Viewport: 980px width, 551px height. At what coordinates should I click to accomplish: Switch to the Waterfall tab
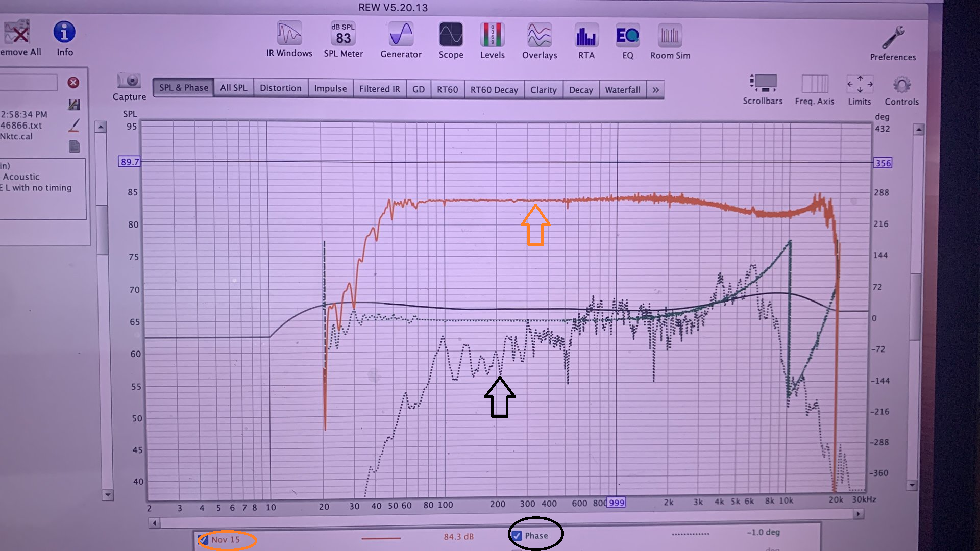[622, 90]
